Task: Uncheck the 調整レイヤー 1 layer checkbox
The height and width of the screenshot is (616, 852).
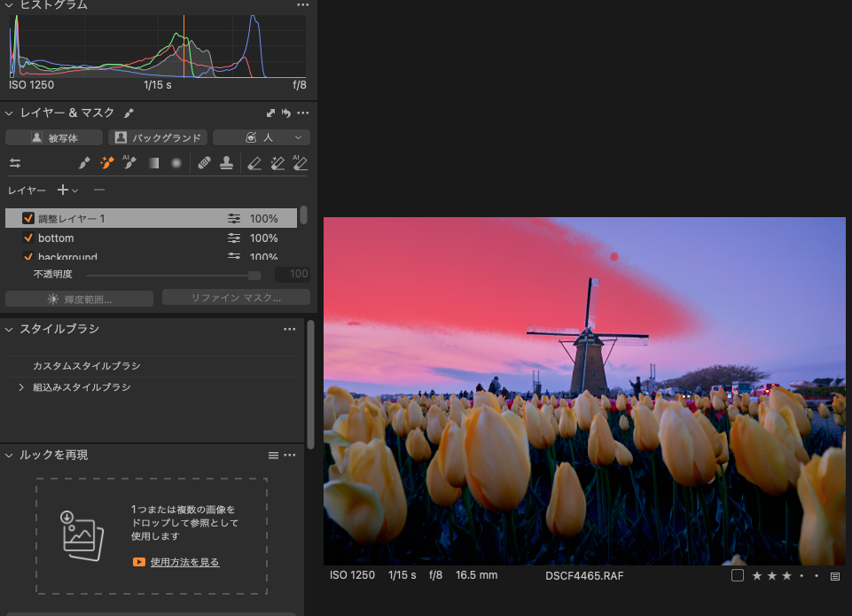Action: click(x=28, y=218)
